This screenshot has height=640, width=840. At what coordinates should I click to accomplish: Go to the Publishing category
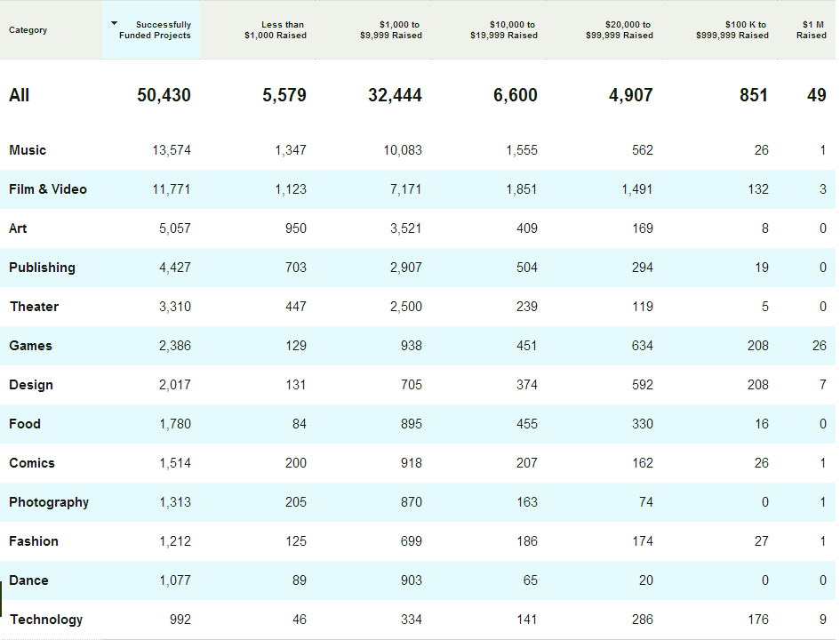coord(42,268)
